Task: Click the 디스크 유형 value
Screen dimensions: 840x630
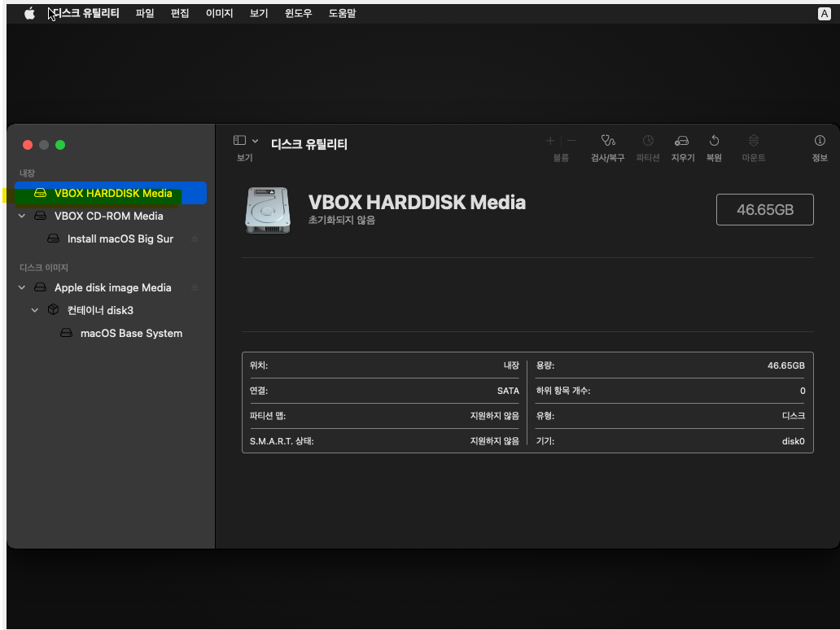Action: (794, 416)
